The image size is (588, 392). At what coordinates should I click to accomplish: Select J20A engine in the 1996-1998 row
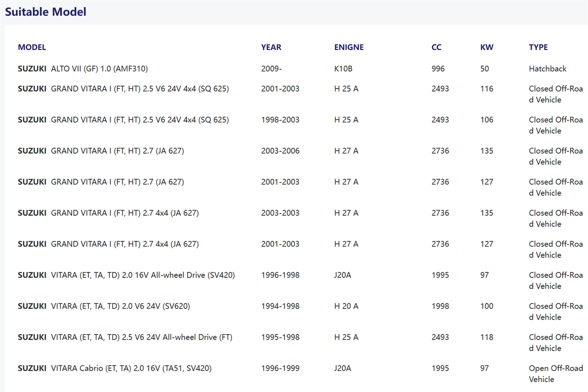[x=343, y=275]
